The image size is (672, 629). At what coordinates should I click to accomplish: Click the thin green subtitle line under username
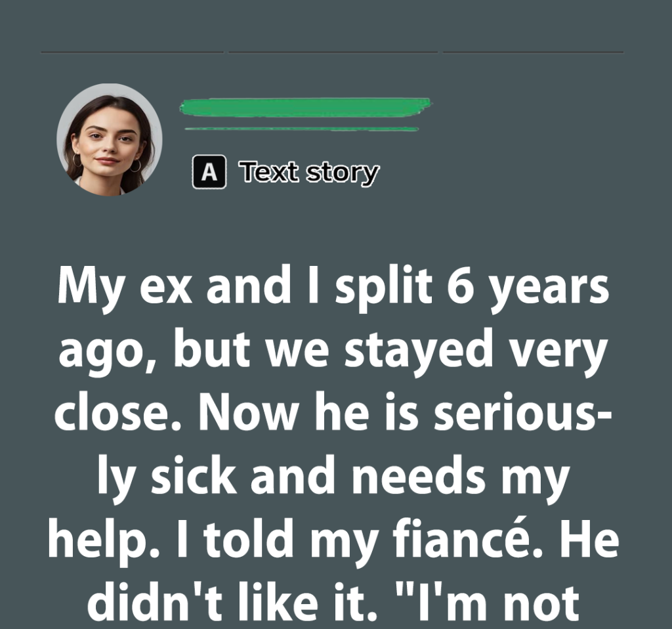[302, 129]
